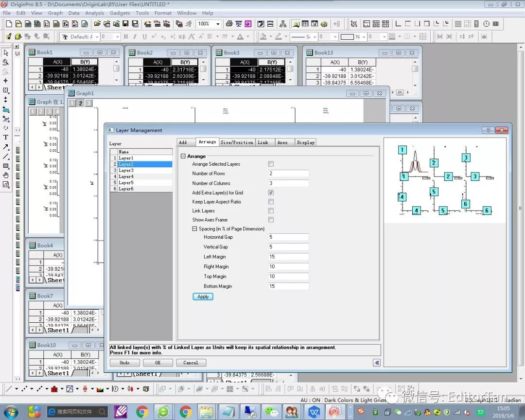The width and height of the screenshot is (525, 420).
Task: Open the column chart type dropdown arrow
Action: click(62, 389)
